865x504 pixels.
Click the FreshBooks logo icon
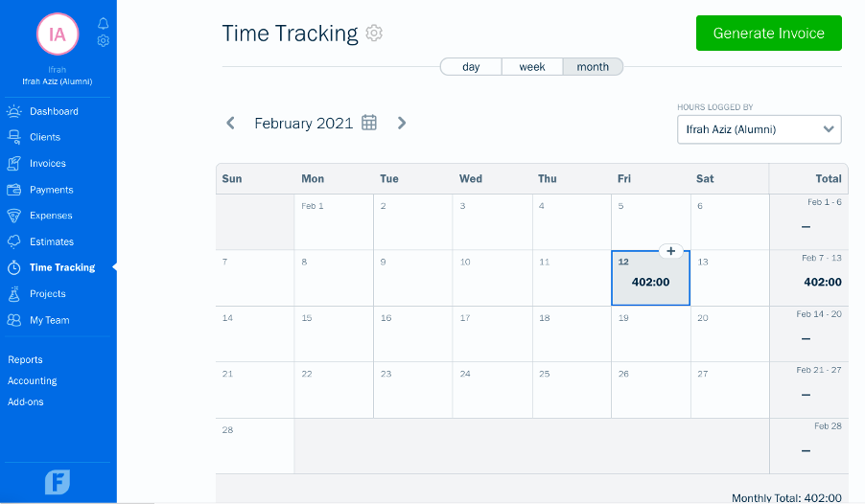(x=58, y=482)
